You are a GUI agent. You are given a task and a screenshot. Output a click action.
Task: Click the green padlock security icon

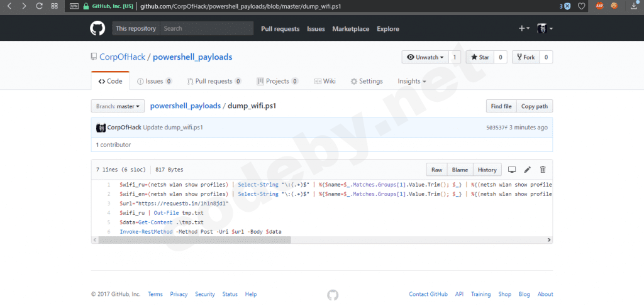coord(86,6)
